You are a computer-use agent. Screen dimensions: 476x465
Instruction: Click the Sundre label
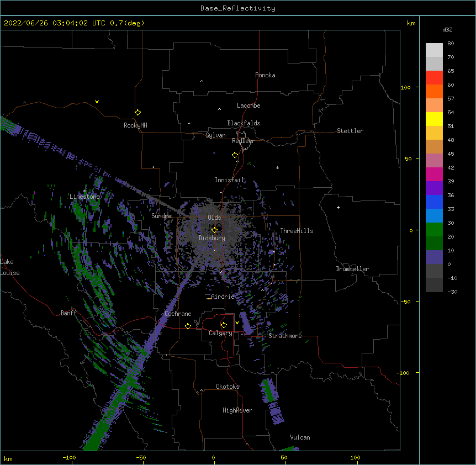click(x=161, y=216)
